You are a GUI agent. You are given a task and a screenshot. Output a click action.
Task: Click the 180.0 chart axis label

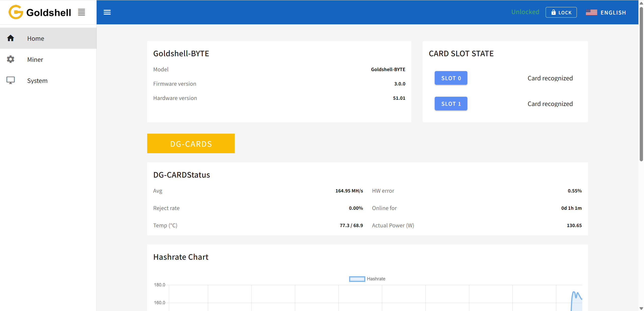(x=159, y=285)
